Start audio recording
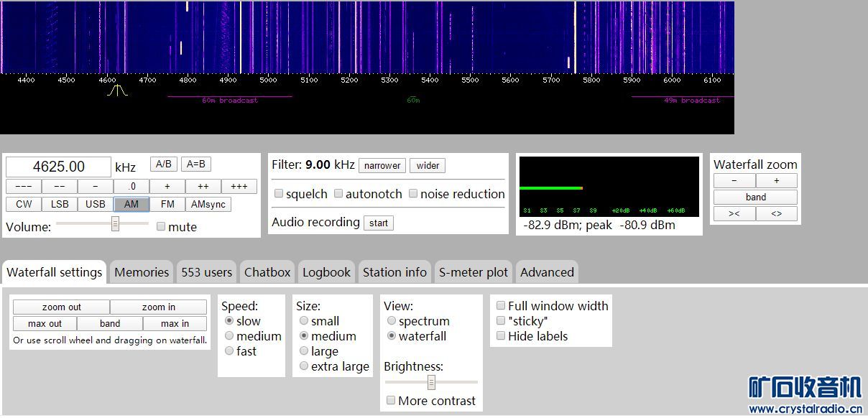The height and width of the screenshot is (418, 868). point(379,223)
